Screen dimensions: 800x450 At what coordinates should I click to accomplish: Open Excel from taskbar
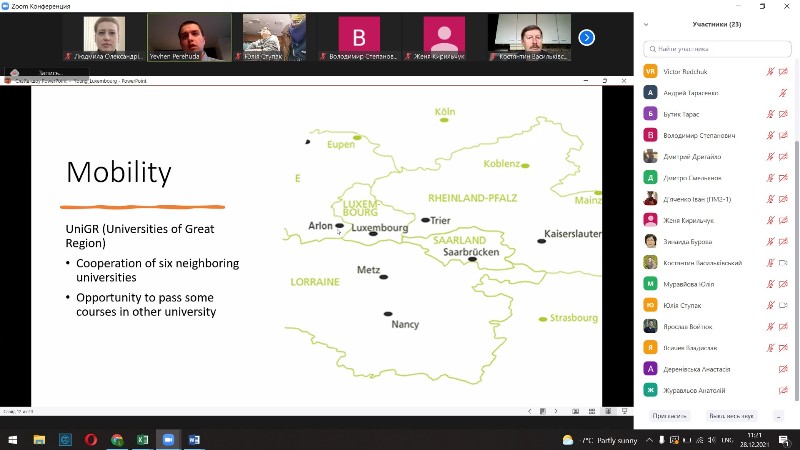point(142,439)
